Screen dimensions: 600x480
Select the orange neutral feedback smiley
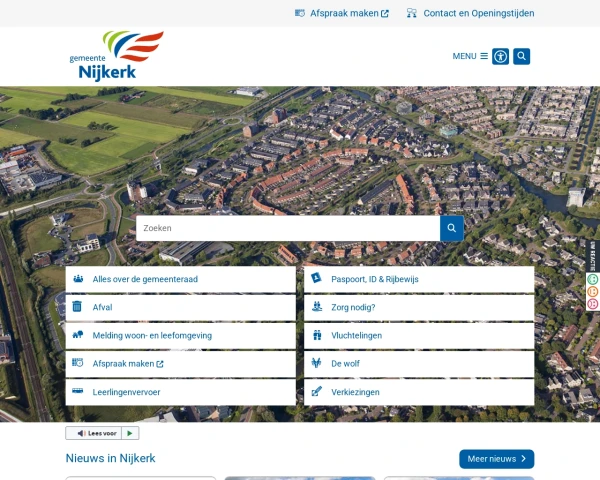coord(593,291)
